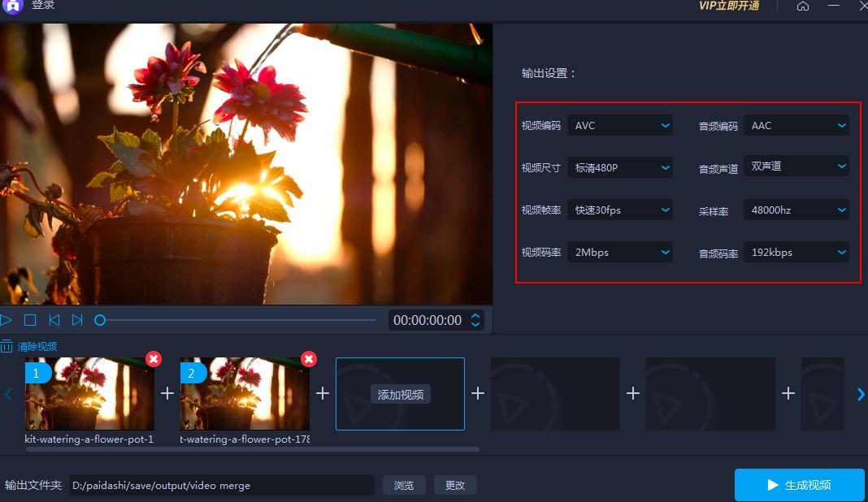Click the plus between clips 1 and 2
This screenshot has height=502, width=868.
click(167, 393)
